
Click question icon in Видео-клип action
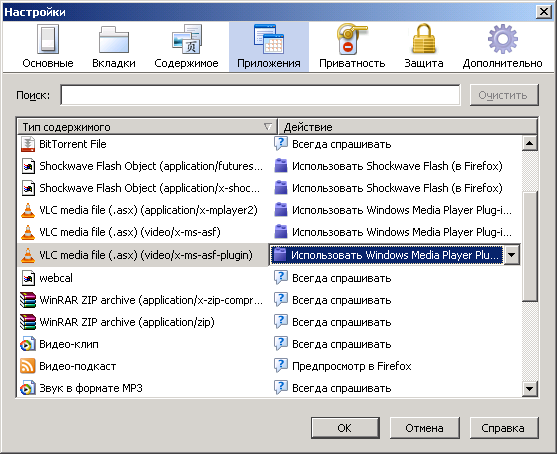click(x=281, y=344)
